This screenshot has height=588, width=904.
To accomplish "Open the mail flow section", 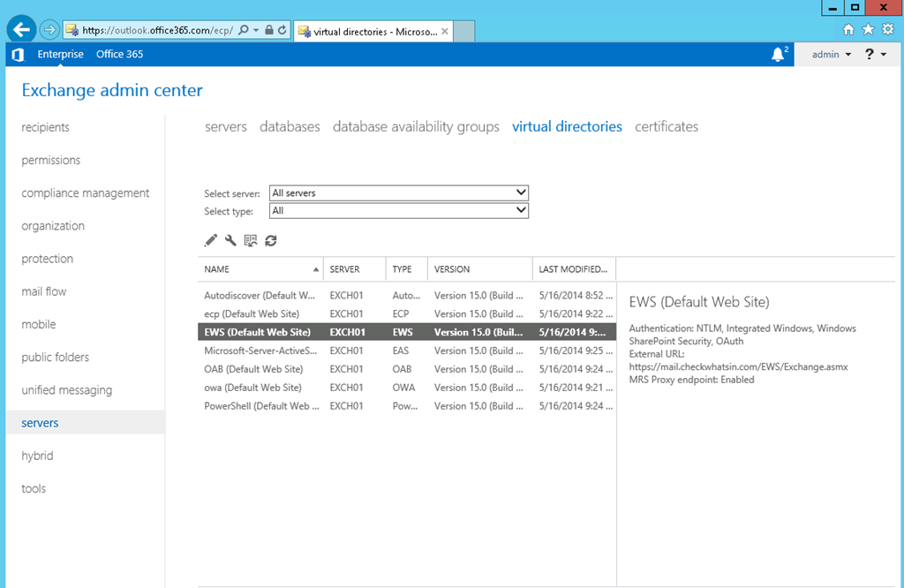I will click(44, 291).
